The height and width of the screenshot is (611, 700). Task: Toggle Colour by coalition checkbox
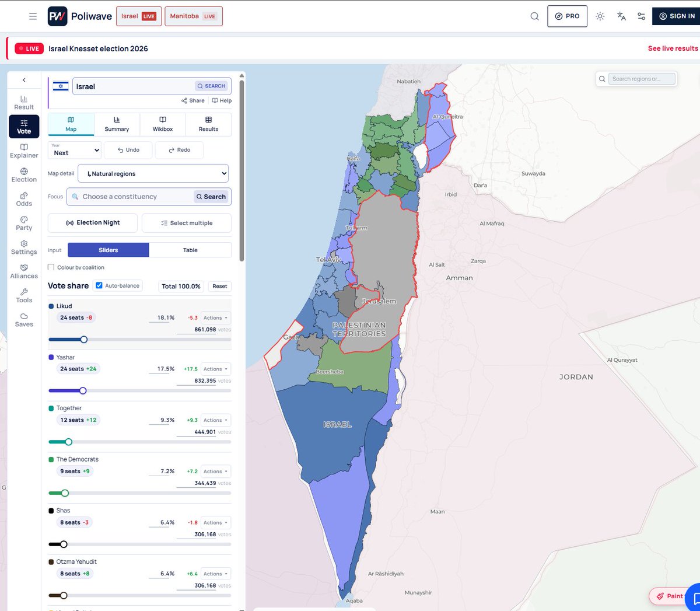(51, 267)
